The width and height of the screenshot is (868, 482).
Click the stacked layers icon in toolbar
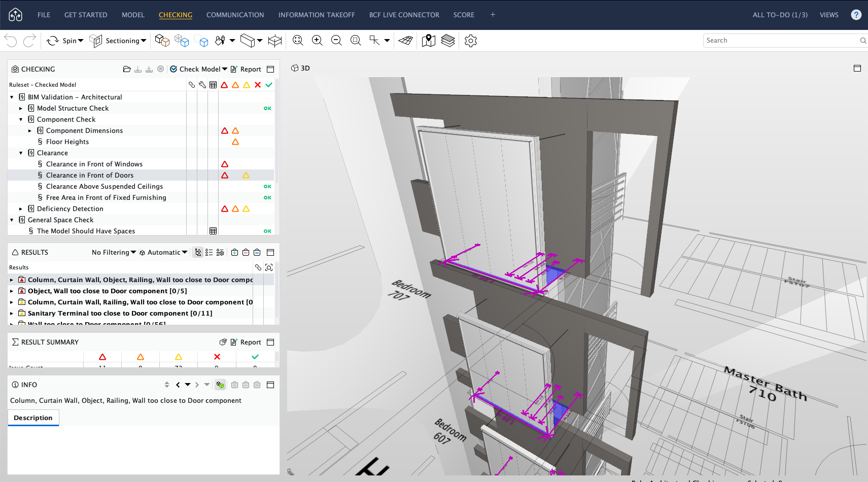click(x=448, y=41)
